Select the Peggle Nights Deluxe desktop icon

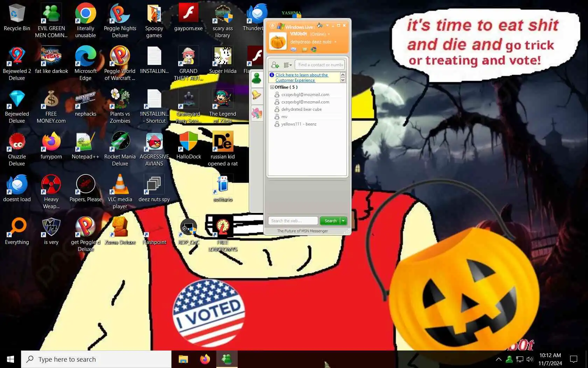pyautogui.click(x=120, y=20)
